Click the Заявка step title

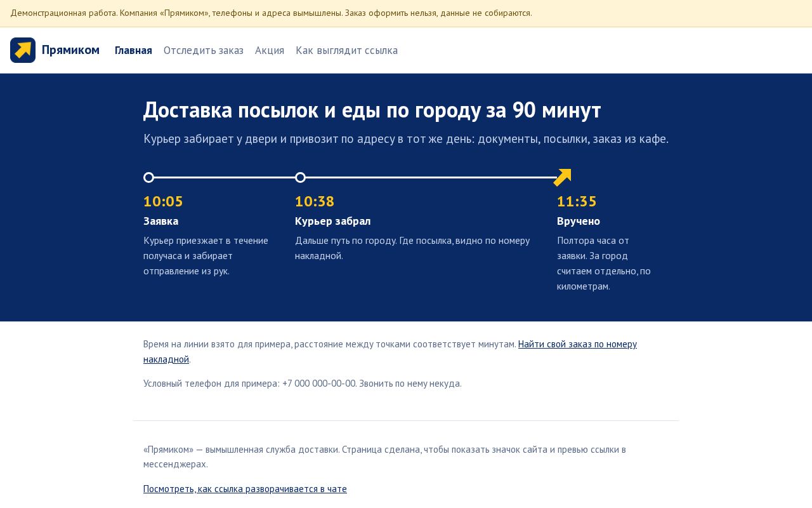pos(160,221)
